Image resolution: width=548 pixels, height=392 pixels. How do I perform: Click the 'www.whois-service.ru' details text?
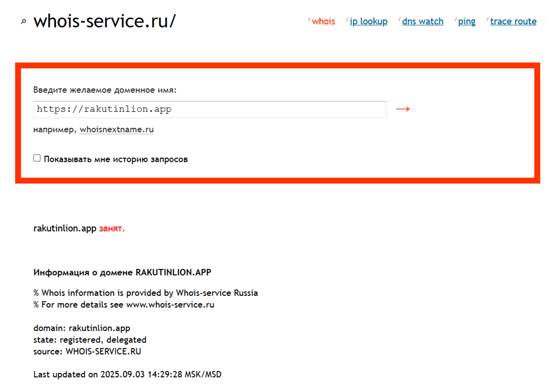coord(170,305)
